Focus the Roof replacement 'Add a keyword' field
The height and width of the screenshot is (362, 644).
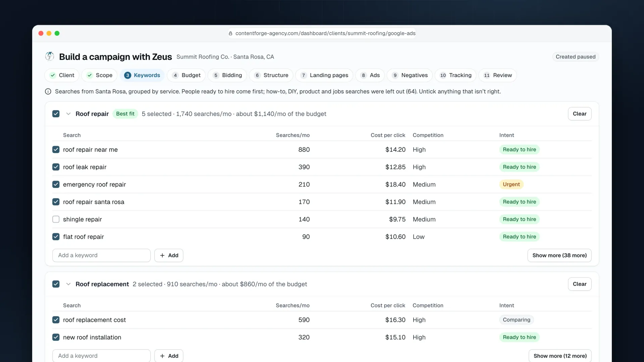101,356
